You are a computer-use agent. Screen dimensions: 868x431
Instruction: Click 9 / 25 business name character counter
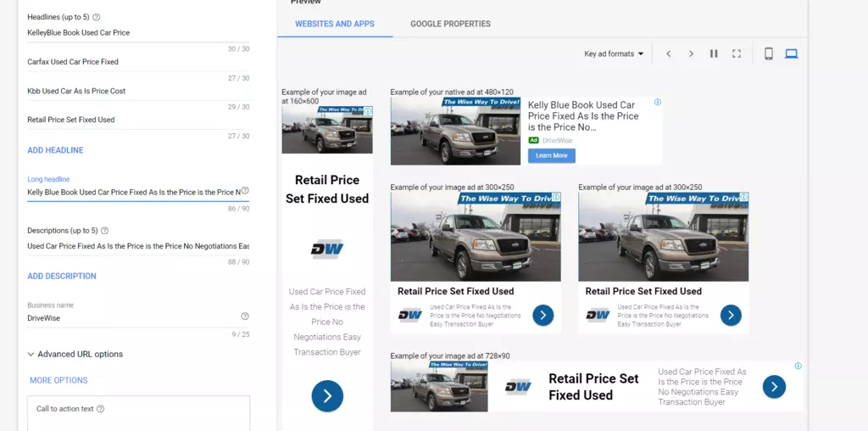click(x=241, y=334)
